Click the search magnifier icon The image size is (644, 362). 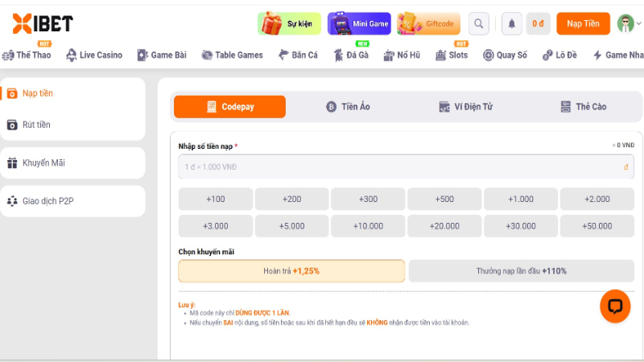point(478,24)
